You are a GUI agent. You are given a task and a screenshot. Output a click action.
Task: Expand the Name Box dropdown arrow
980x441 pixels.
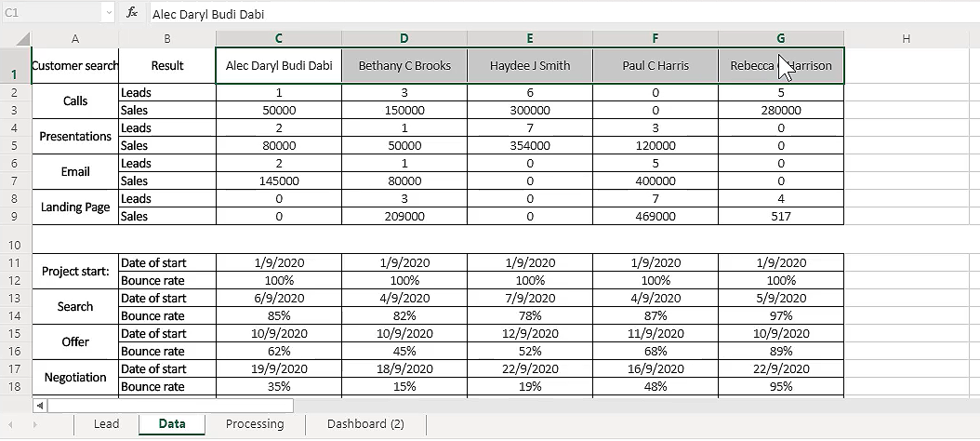108,13
